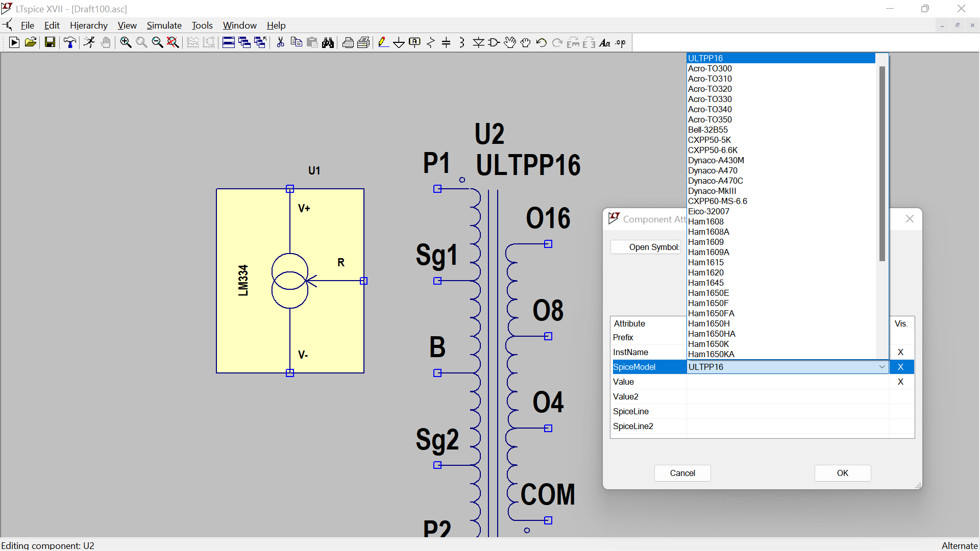
Task: Click the Copy toolbar icon
Action: pos(296,43)
